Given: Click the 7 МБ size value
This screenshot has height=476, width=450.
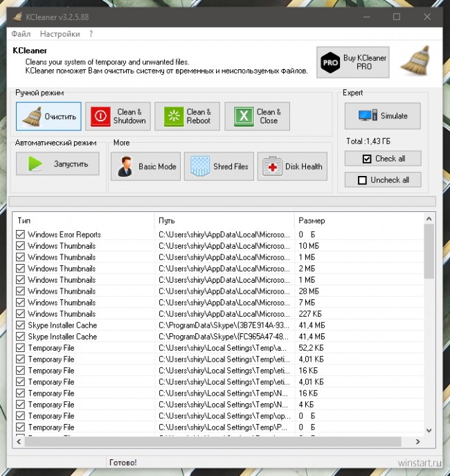Looking at the screenshot, I should click(x=307, y=302).
